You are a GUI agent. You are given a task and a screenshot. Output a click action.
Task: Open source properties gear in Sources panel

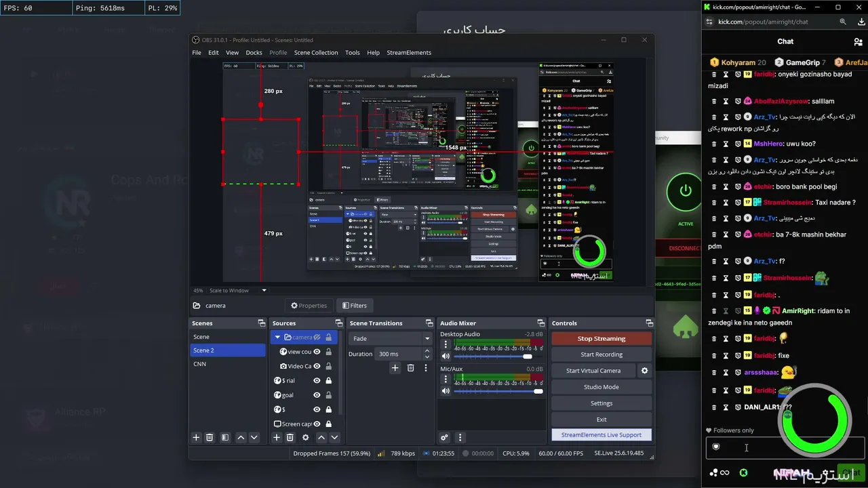[x=306, y=438]
